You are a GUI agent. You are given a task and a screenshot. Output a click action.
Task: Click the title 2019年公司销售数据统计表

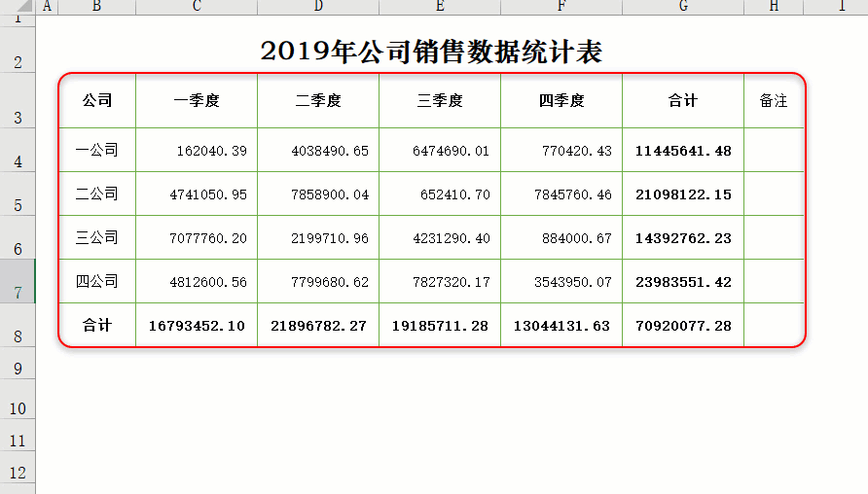pos(431,51)
